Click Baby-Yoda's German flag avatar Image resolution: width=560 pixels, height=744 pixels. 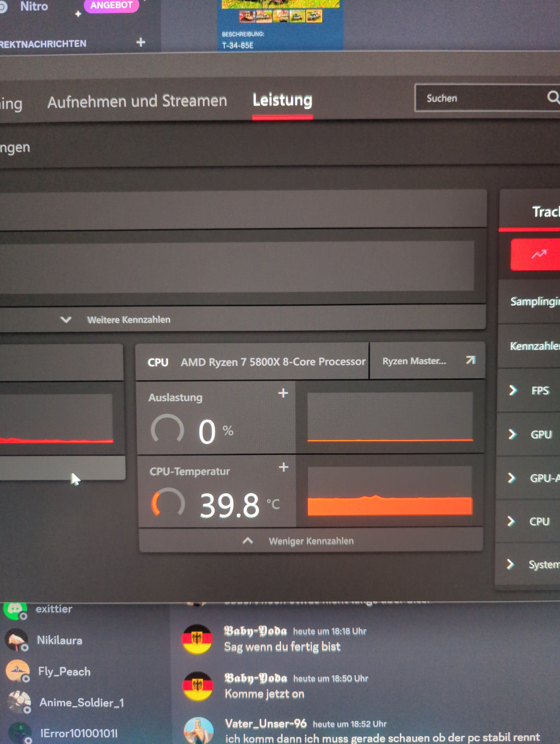coord(197,639)
